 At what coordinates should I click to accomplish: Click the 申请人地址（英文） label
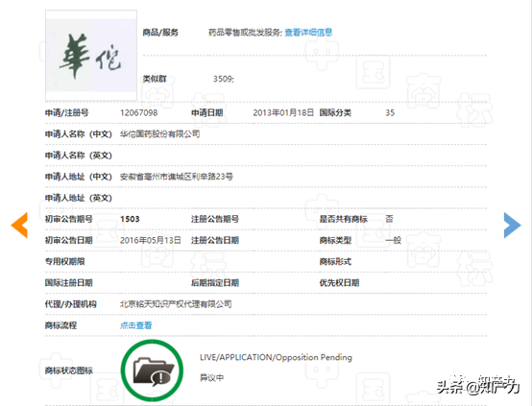(79, 198)
